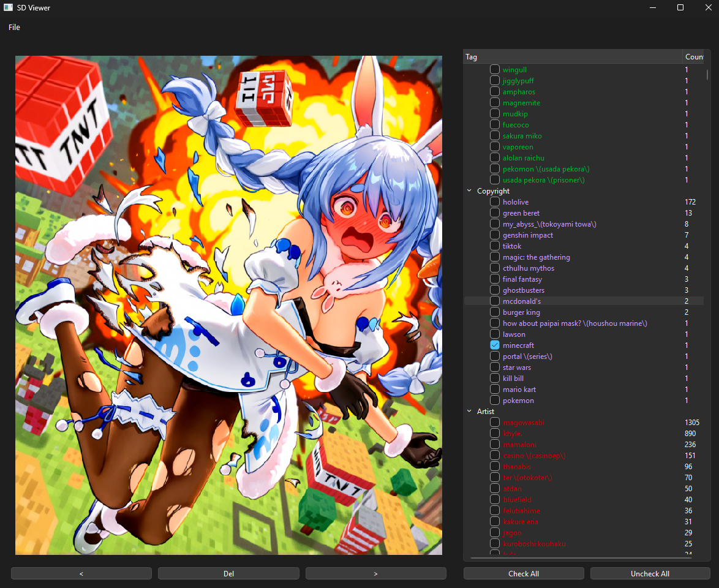Select the cthulhu mythos tag
719x588 pixels.
[529, 268]
